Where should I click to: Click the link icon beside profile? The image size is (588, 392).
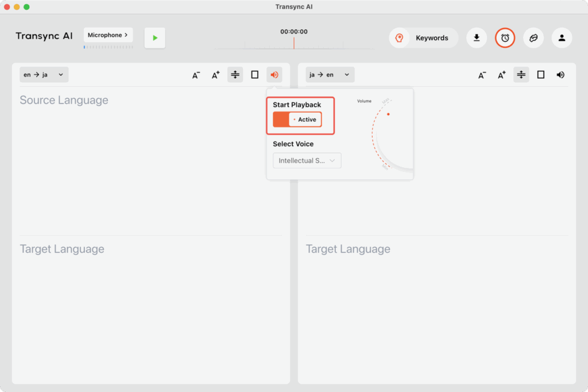pyautogui.click(x=533, y=38)
